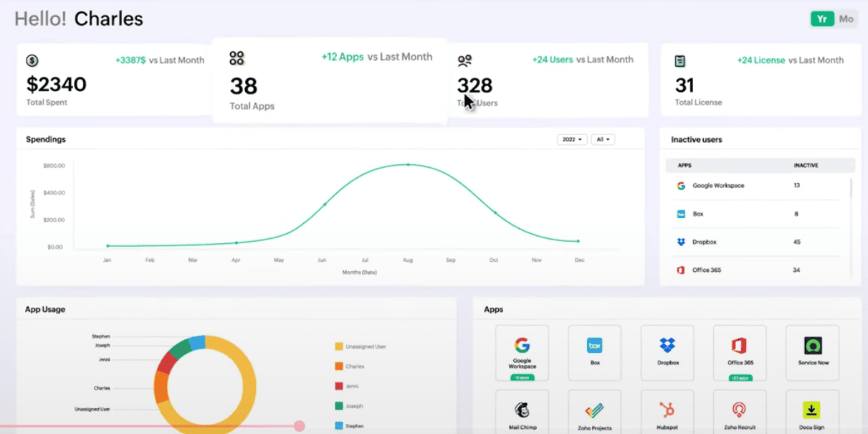Image resolution: width=868 pixels, height=434 pixels.
Task: Open the Box app tile
Action: 594,352
